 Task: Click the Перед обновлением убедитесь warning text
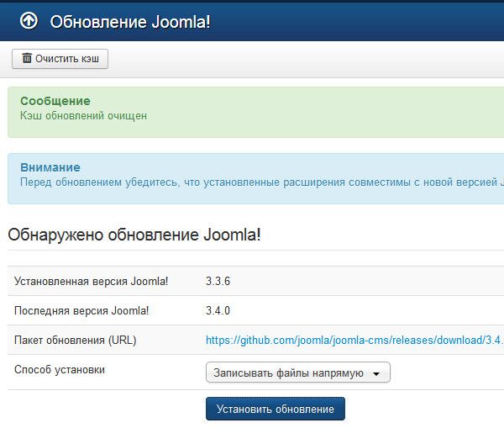click(261, 182)
